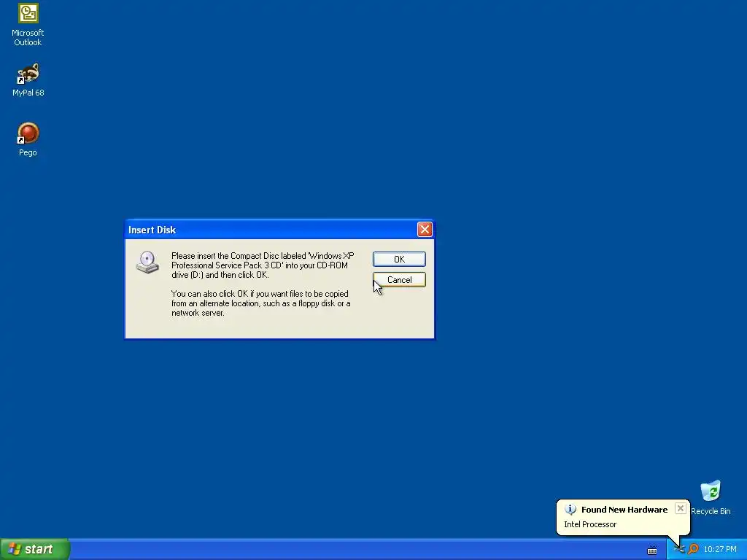Click the Intel Processor balloon text
747x560 pixels.
[x=590, y=524]
